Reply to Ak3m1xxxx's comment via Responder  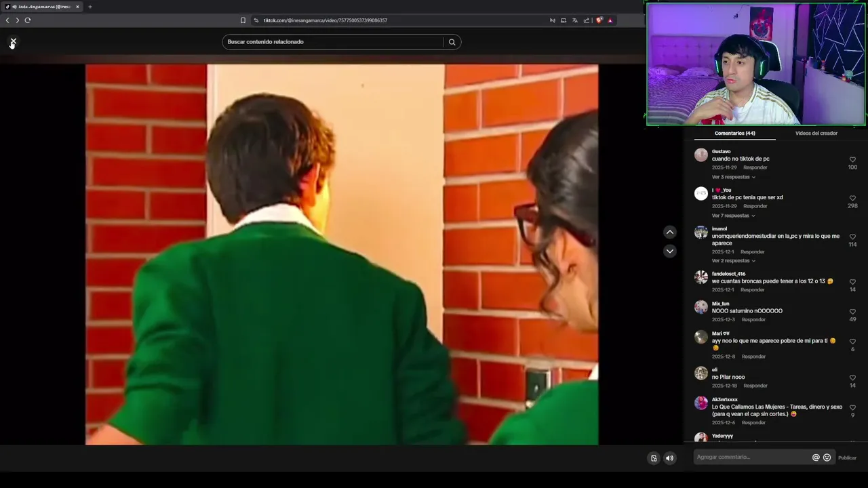tap(753, 422)
